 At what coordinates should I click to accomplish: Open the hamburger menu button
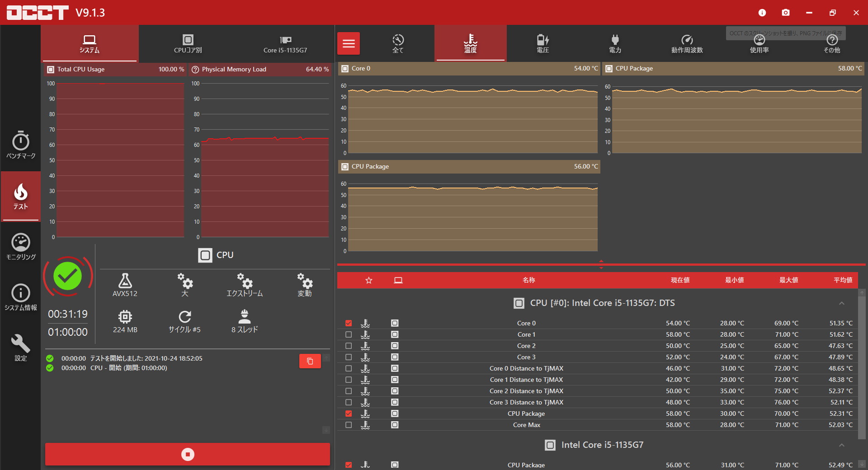[349, 43]
